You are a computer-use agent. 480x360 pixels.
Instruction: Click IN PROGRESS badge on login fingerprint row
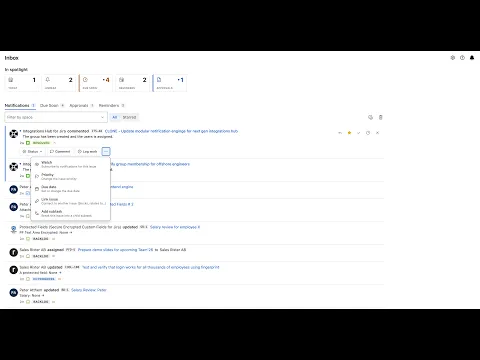[x=44, y=279]
